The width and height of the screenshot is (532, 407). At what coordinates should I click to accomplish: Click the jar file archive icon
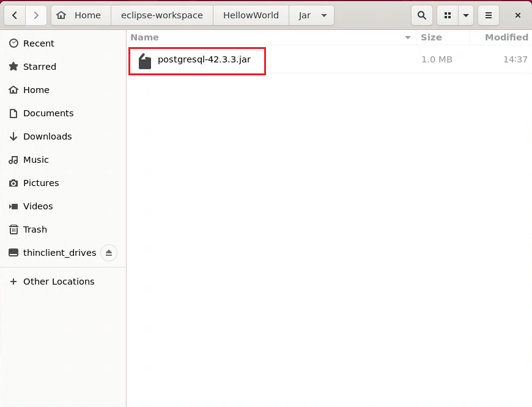pyautogui.click(x=145, y=61)
